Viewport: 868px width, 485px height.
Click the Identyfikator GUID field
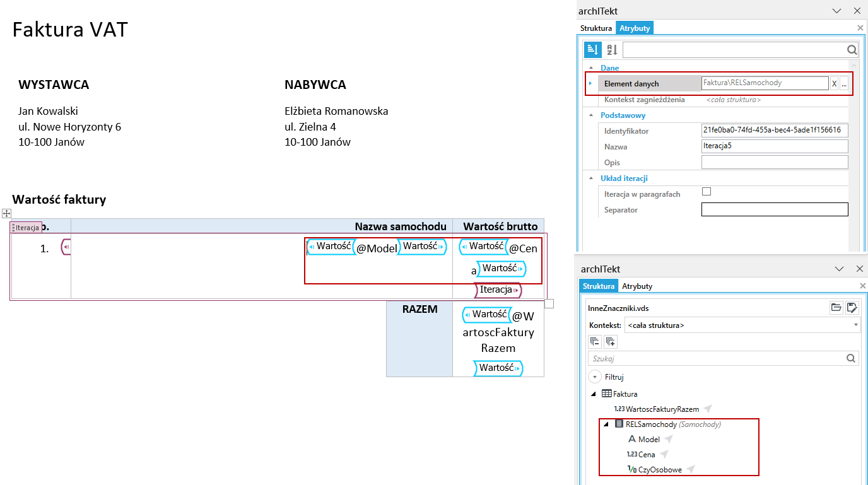click(775, 131)
